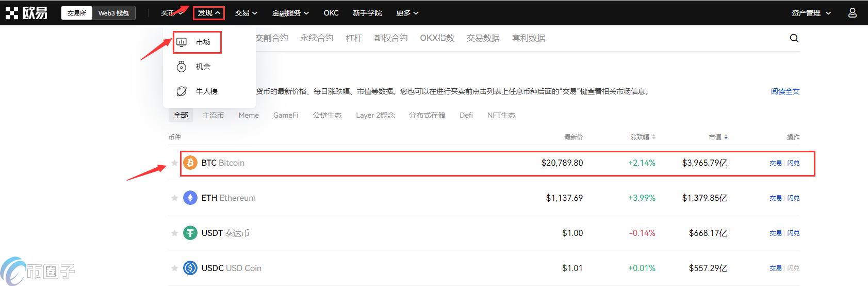Open the user profile icon
868x286 pixels.
coord(852,13)
